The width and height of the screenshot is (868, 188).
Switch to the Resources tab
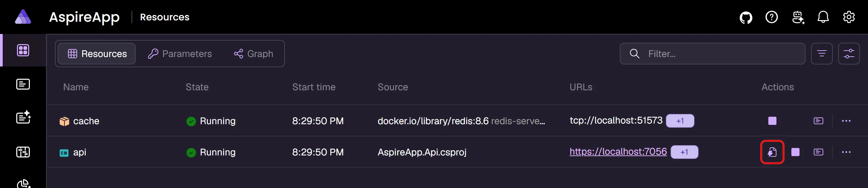(x=97, y=54)
